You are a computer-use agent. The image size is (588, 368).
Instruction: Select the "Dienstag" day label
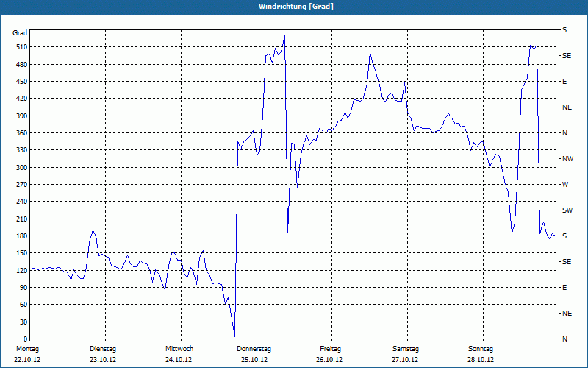103,349
